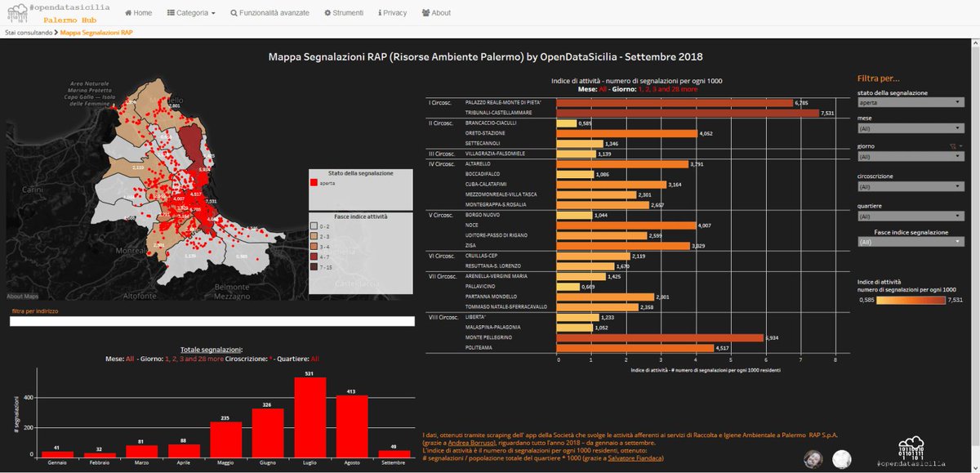Select the Aprile bar showing 88
This screenshot has height=473, width=980.
pyautogui.click(x=184, y=450)
